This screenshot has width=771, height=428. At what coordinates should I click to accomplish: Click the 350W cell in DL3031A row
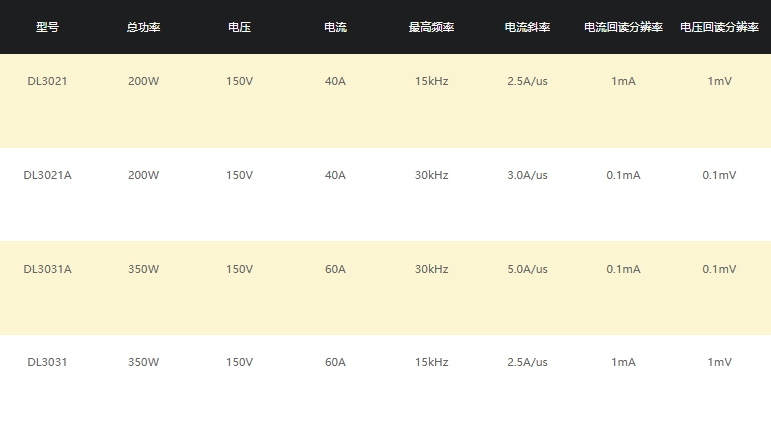coord(144,269)
